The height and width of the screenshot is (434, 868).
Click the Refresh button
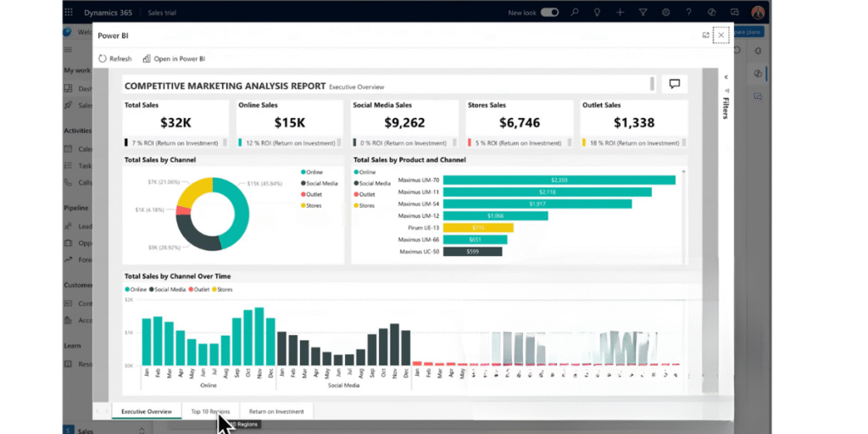coord(115,58)
